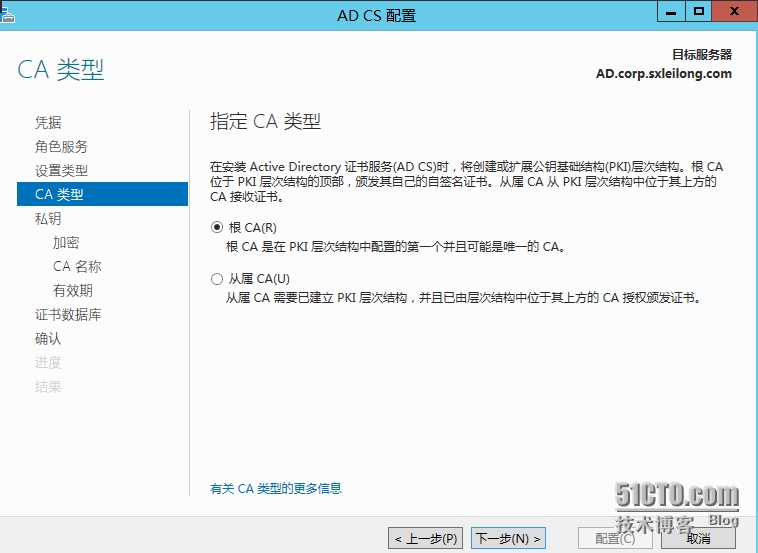
Task: Click 有关 CA 类型的更多信息 link
Action: [x=276, y=489]
